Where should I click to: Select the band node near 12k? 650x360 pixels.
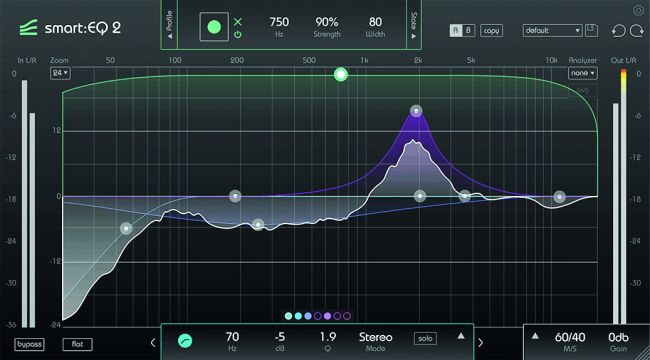click(x=560, y=197)
